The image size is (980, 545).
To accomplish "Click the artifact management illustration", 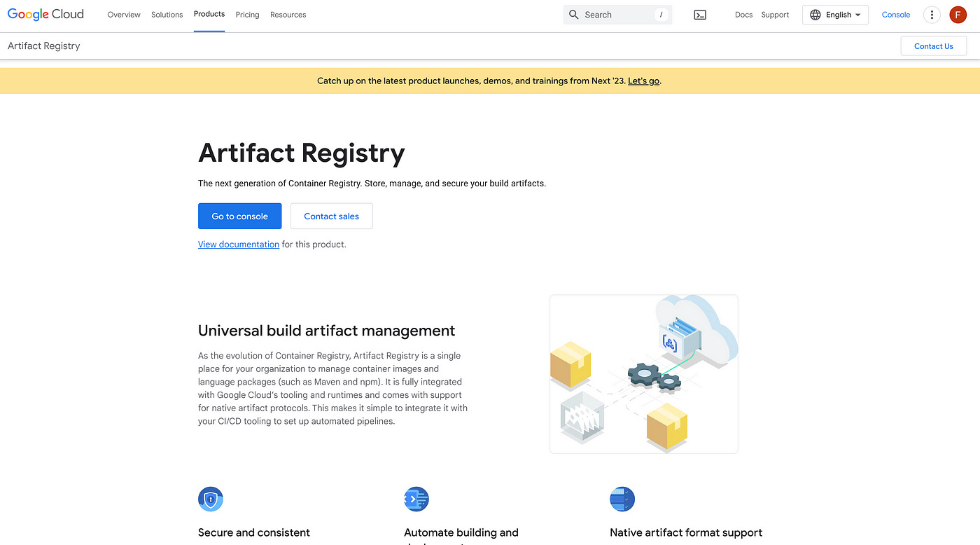I will (x=644, y=374).
